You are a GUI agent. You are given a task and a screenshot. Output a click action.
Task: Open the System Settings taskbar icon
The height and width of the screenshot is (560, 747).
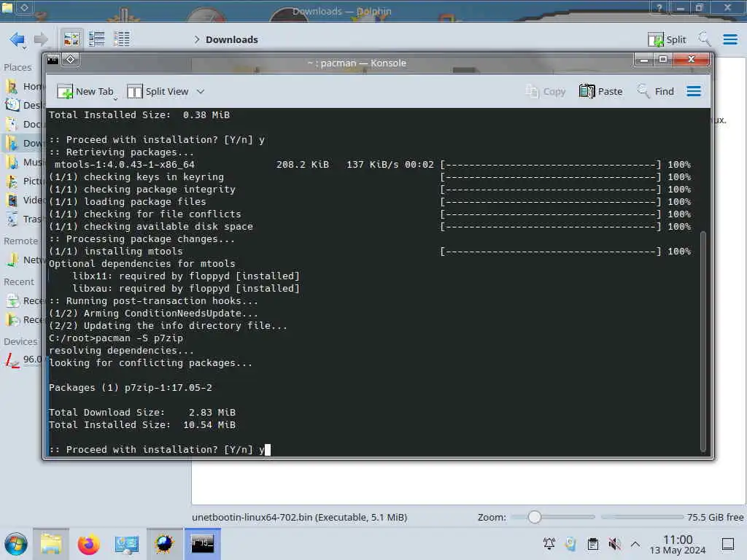(127, 544)
